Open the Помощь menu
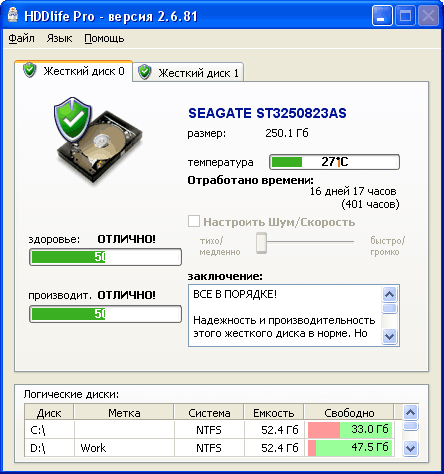The width and height of the screenshot is (444, 474). [x=104, y=38]
